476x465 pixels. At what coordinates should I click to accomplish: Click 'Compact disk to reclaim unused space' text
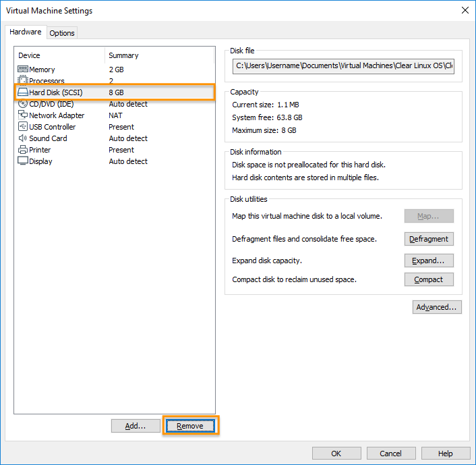point(294,279)
